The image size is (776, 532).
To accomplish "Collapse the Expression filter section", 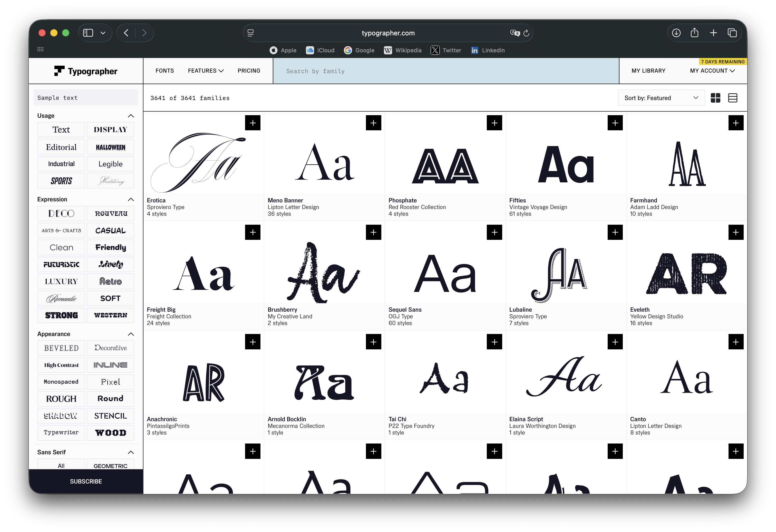I will point(131,200).
